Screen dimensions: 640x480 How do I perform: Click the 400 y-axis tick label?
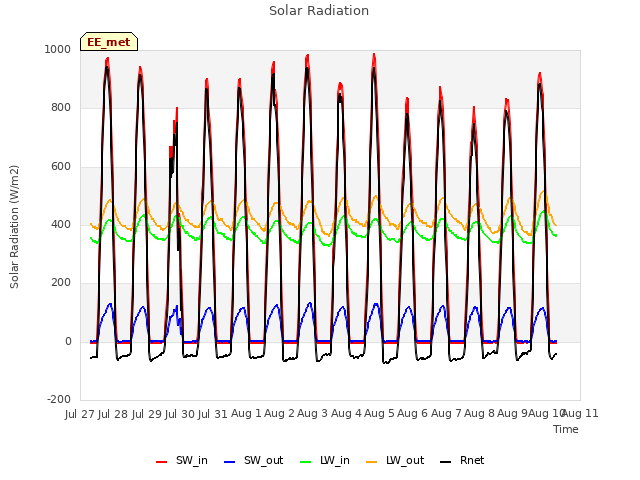tap(61, 224)
